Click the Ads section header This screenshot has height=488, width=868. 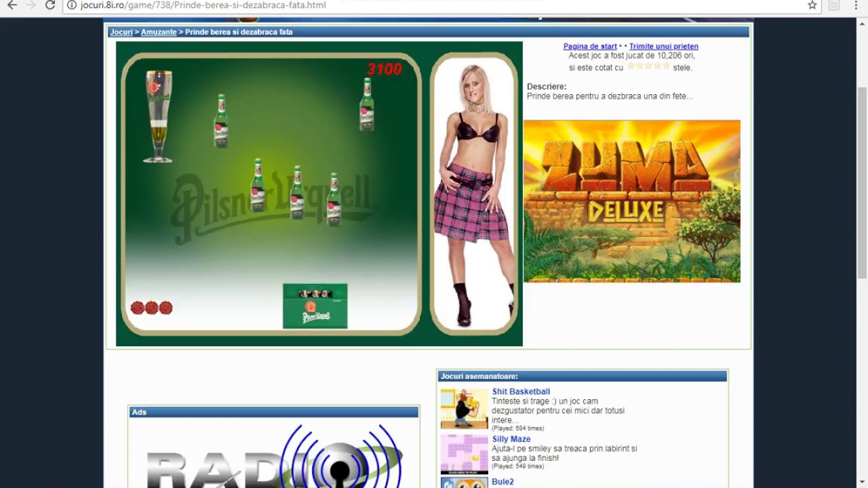[274, 412]
